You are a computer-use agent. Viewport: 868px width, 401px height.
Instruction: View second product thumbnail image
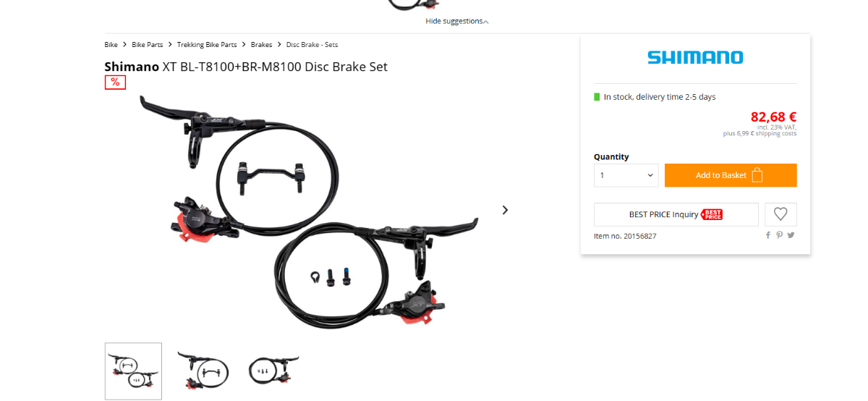[x=203, y=371]
